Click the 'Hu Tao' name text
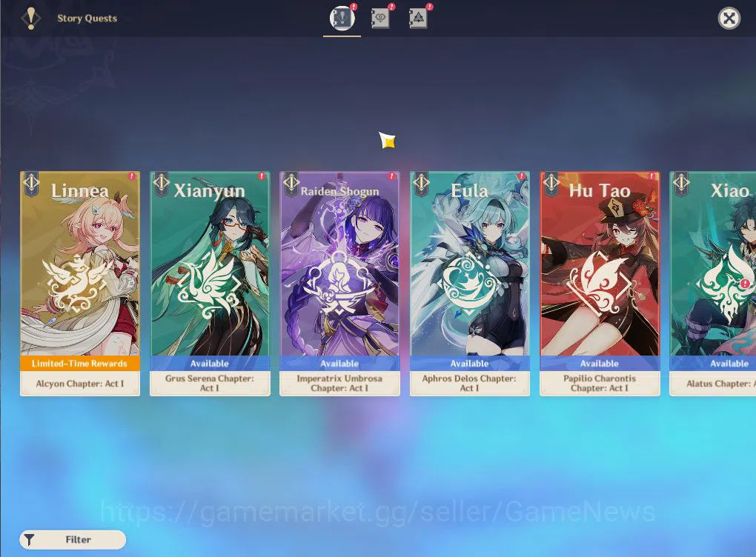Image resolution: width=756 pixels, height=557 pixels. [600, 191]
